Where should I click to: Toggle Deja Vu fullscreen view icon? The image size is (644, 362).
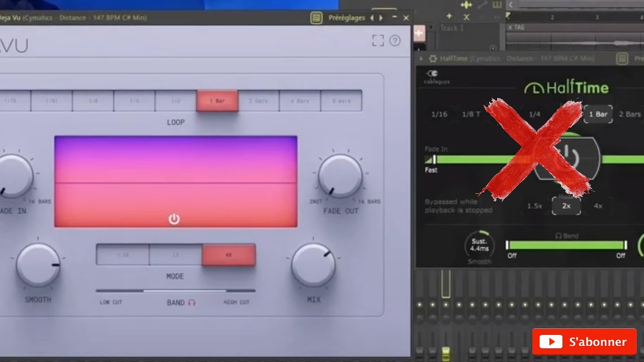pyautogui.click(x=378, y=41)
